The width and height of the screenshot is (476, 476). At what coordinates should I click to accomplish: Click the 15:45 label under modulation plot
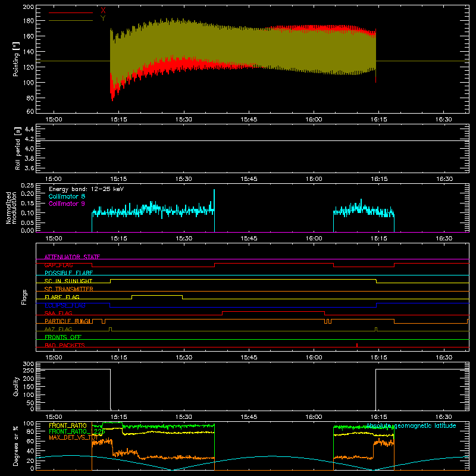[249, 239]
